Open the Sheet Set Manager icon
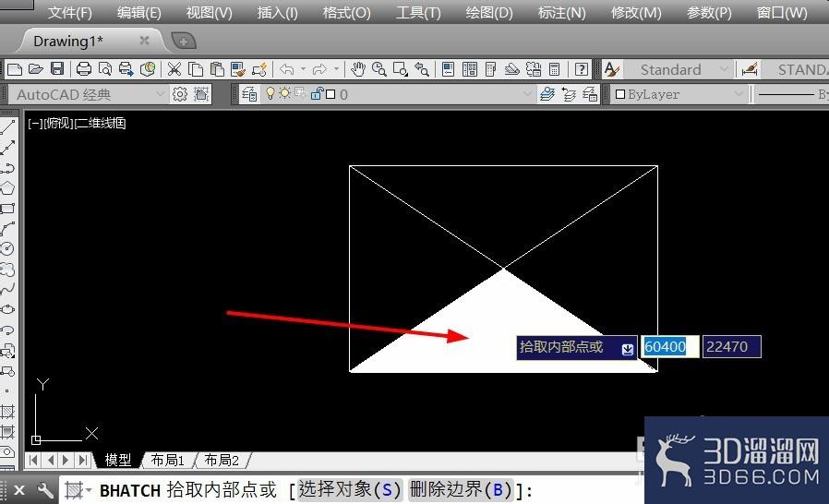 click(511, 69)
